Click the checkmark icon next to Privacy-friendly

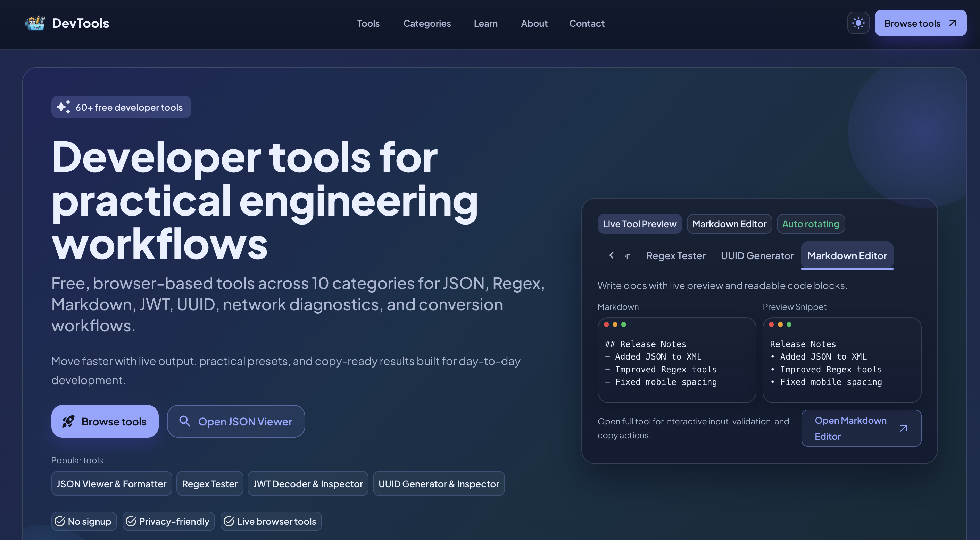(131, 521)
